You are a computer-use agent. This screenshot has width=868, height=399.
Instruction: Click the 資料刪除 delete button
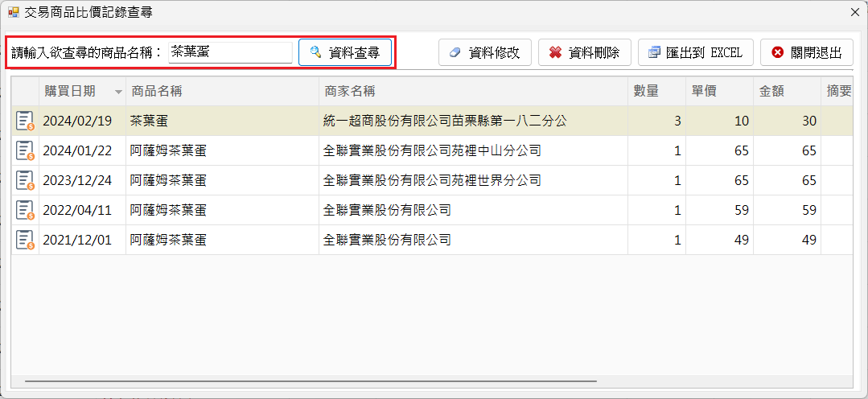(x=585, y=52)
